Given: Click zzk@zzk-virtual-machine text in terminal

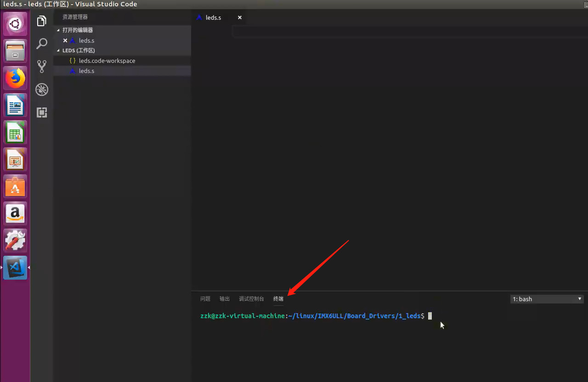Looking at the screenshot, I should point(243,316).
